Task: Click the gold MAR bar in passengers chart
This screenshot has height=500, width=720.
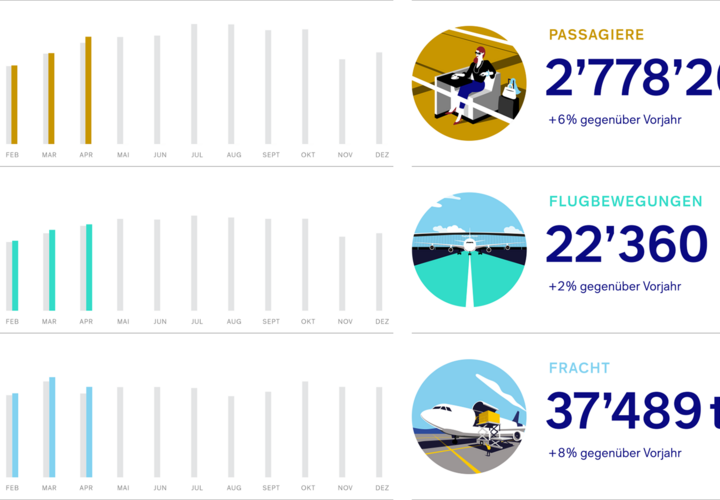Action: [51, 98]
